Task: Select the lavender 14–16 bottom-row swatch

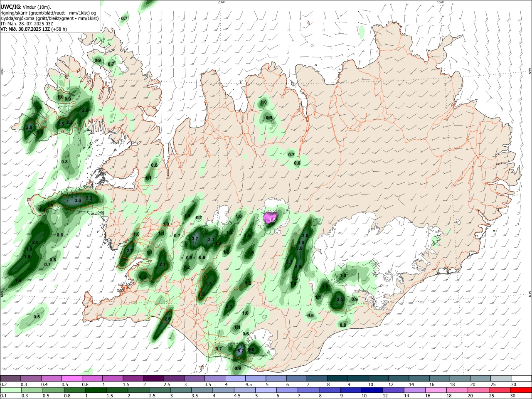Action: pyautogui.click(x=415, y=390)
